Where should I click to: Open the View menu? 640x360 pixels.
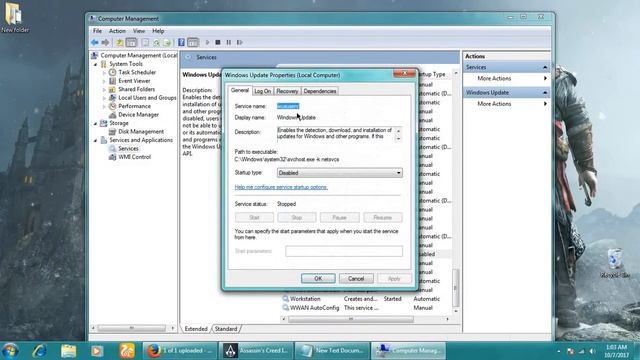(x=139, y=31)
